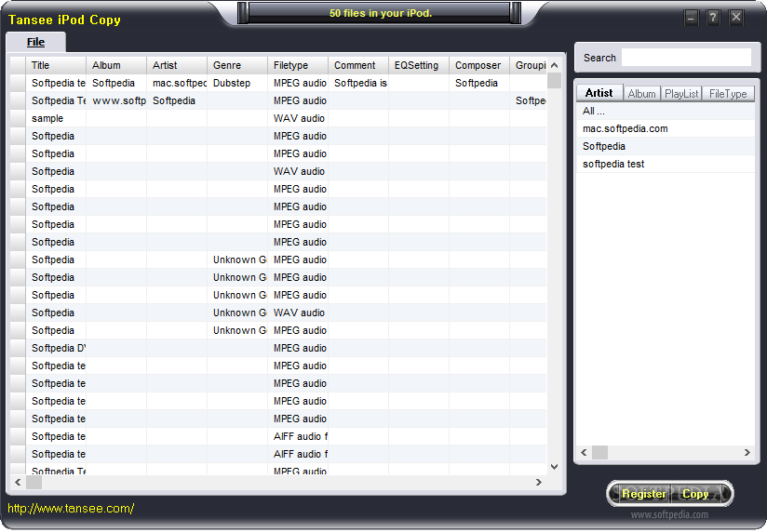
Task: Click the 'Tansee iPod Copy' title text
Action: click(x=64, y=20)
